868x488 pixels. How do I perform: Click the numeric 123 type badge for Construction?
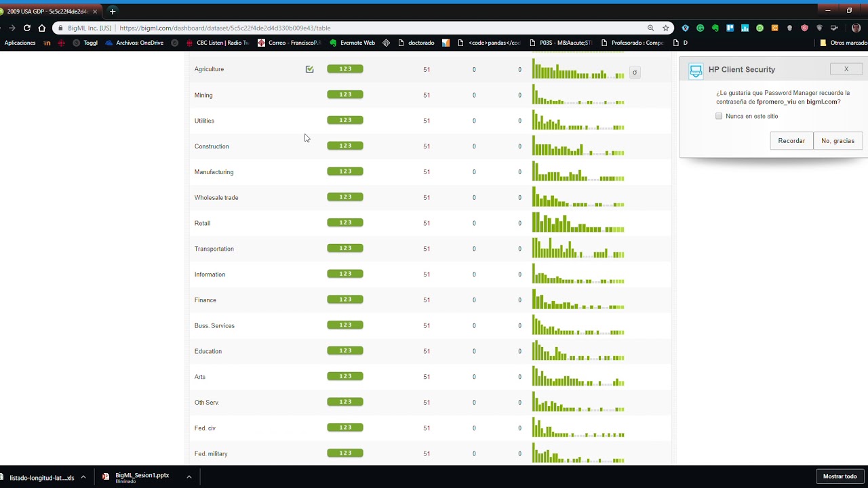[345, 146]
